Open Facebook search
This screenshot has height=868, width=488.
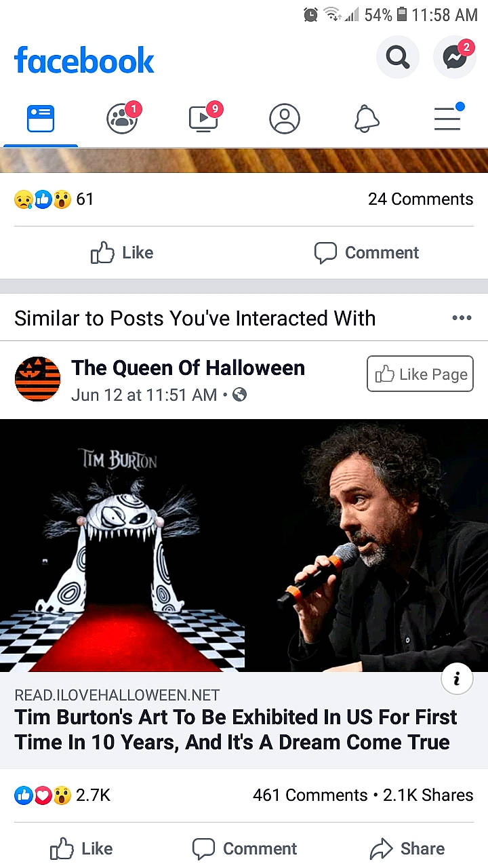[398, 57]
